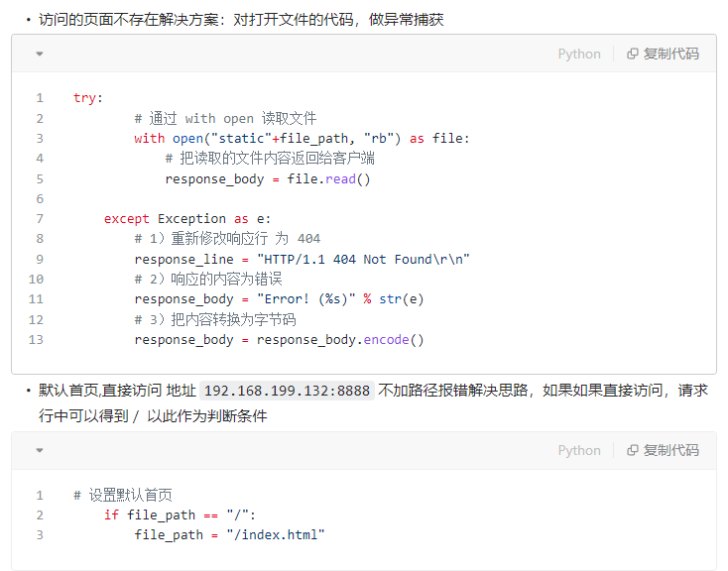This screenshot has width=728, height=571.
Task: Click the 复制代码 text in the first code block
Action: click(670, 54)
